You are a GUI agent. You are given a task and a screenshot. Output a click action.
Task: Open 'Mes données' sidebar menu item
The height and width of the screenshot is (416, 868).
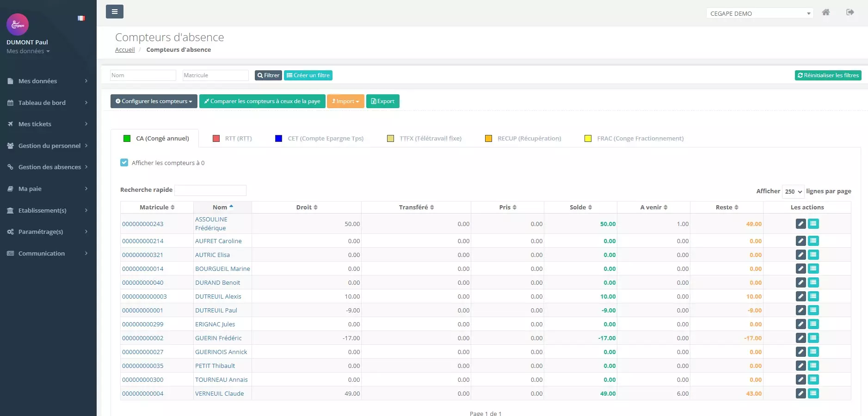[48, 81]
